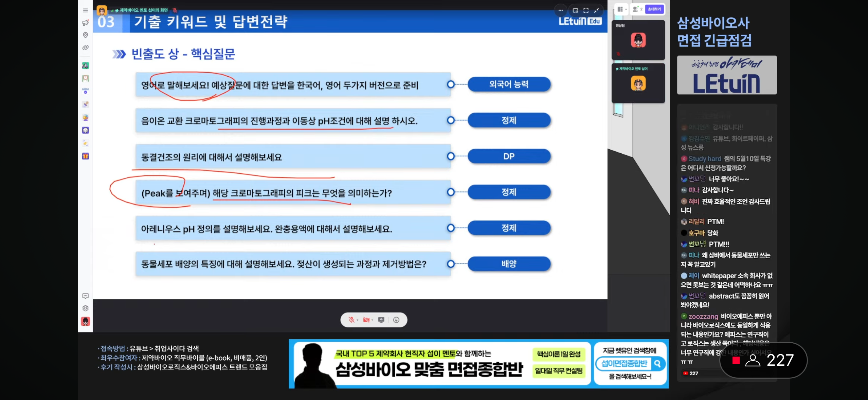The width and height of the screenshot is (868, 400).
Task: Open the gift box app icon
Action: pos(85,156)
